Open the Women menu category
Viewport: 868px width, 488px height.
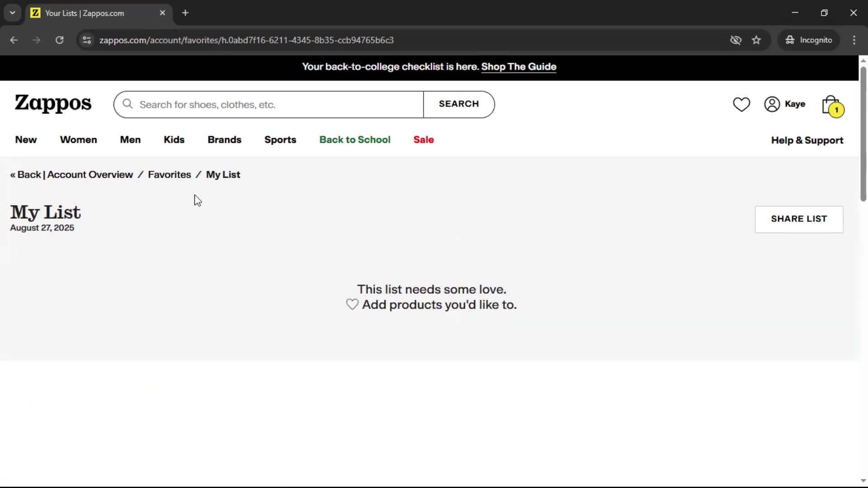(78, 140)
